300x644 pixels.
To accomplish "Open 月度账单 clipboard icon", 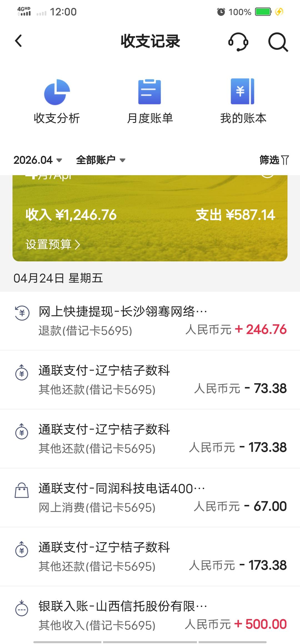I will coord(150,92).
